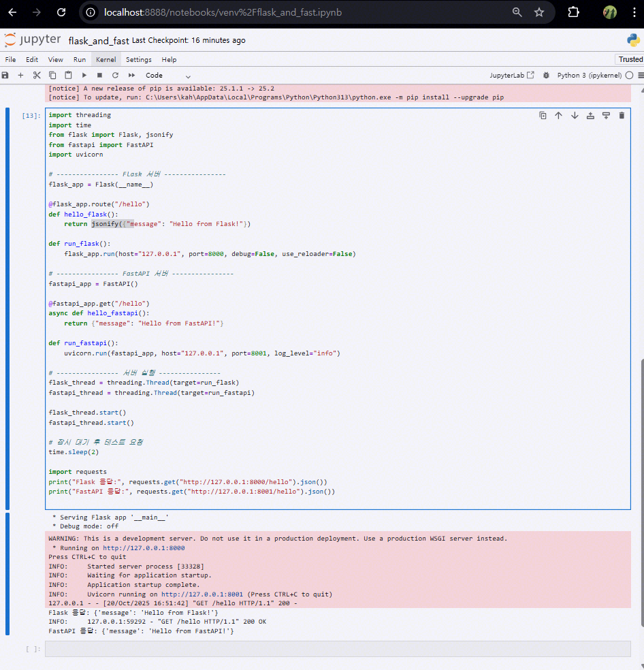644x670 pixels.
Task: Open the http://127.0.0.1:8001 Uvicorn link
Action: click(x=202, y=594)
